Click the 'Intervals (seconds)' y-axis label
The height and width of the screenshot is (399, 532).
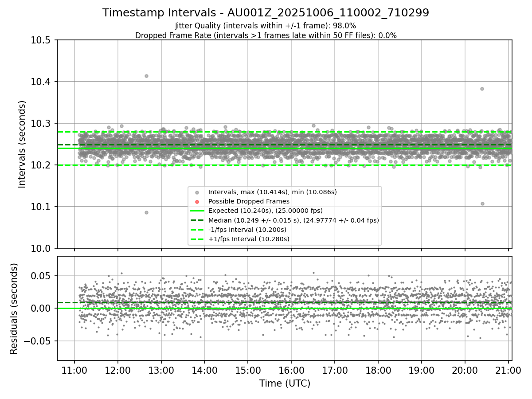(x=22, y=144)
